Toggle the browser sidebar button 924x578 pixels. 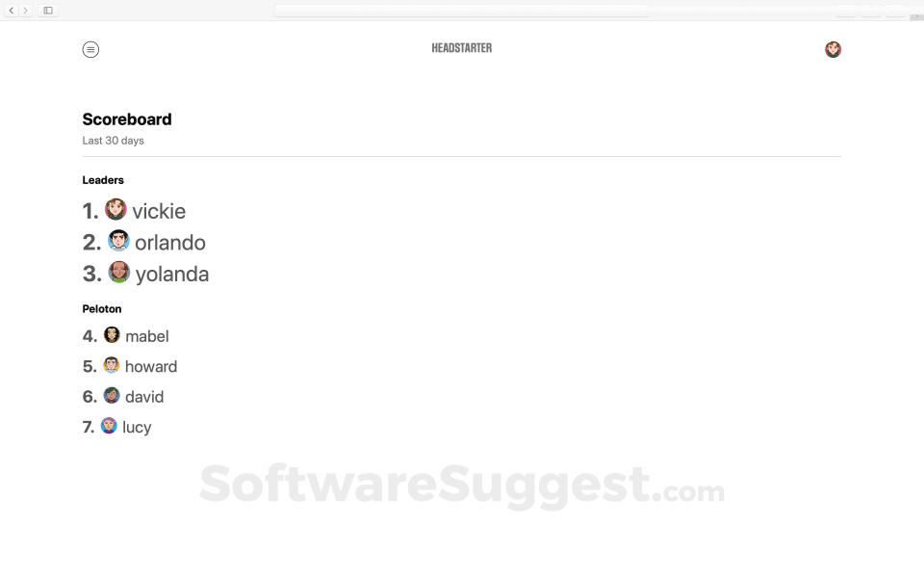(x=48, y=11)
